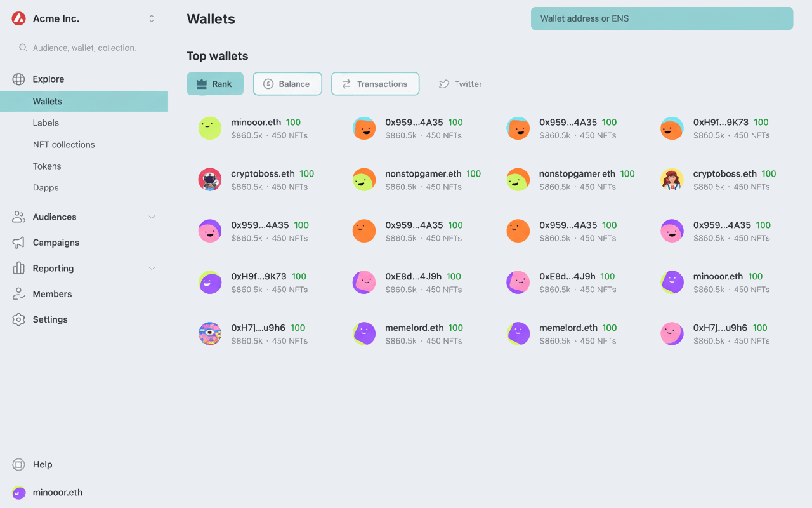Select the Rank crown icon filter
Screen dimensions: 812x508
[200, 83]
